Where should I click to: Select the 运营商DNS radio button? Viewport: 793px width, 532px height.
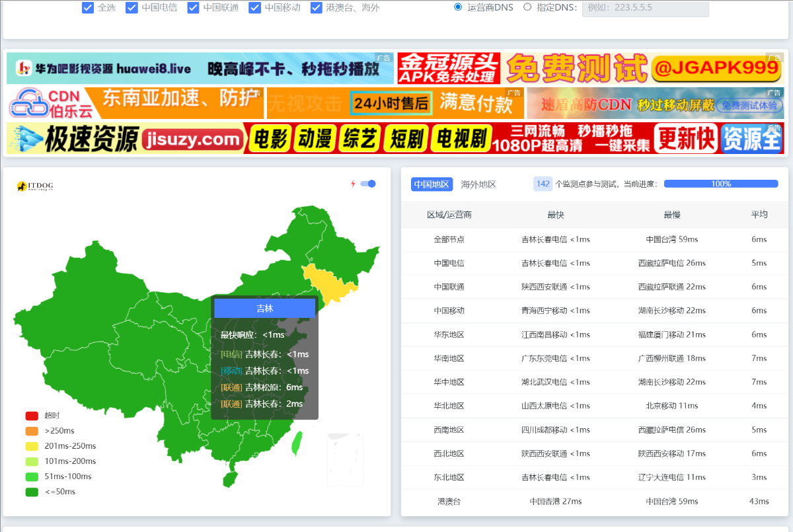click(x=458, y=7)
